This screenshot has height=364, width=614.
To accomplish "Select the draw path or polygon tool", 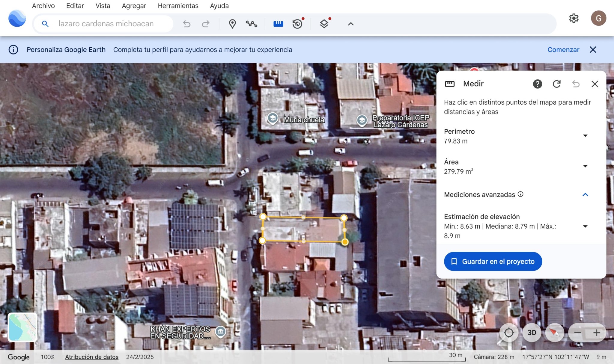I will (x=252, y=24).
